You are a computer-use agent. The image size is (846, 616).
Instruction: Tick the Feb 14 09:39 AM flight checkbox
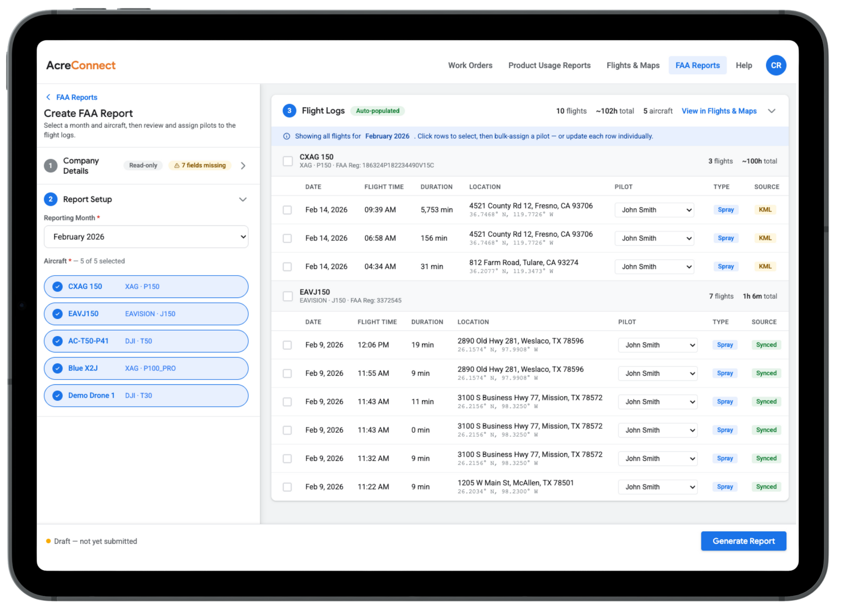pyautogui.click(x=287, y=210)
